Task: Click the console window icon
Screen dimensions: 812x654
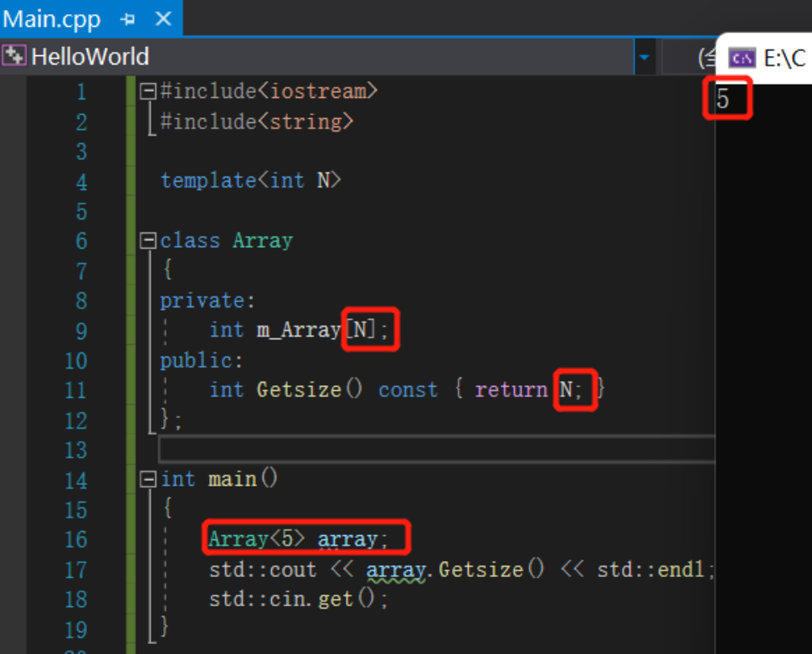Action: click(742, 58)
